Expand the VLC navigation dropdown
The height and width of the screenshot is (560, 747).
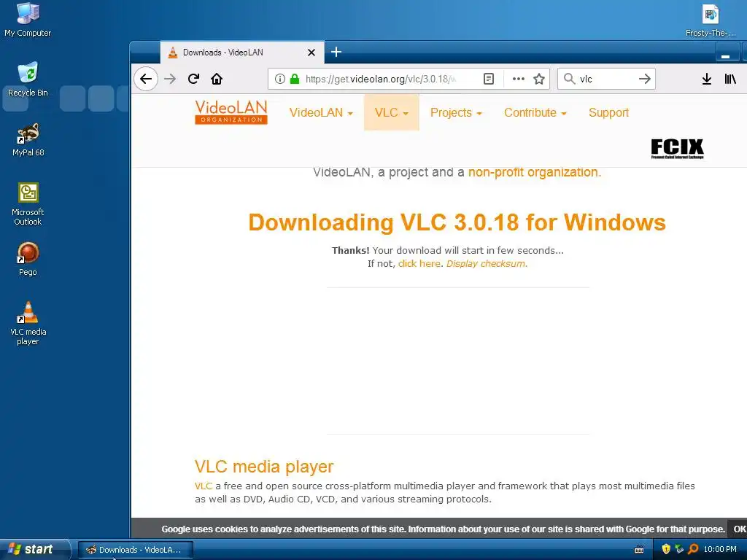(392, 113)
